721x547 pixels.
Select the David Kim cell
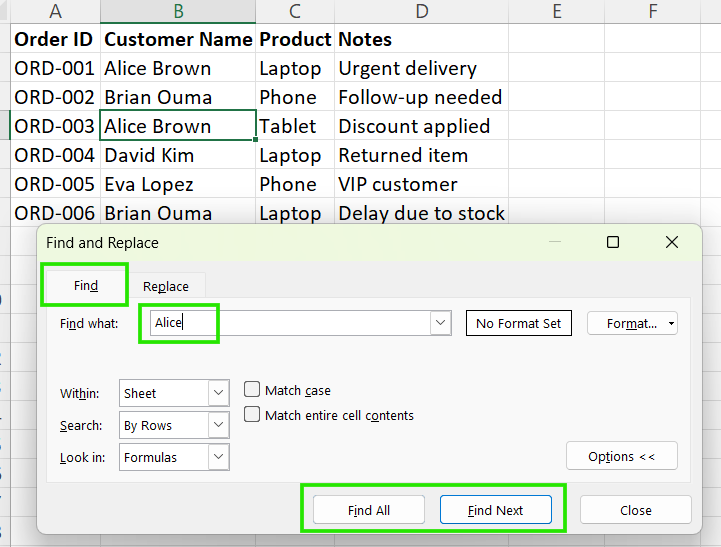178,155
